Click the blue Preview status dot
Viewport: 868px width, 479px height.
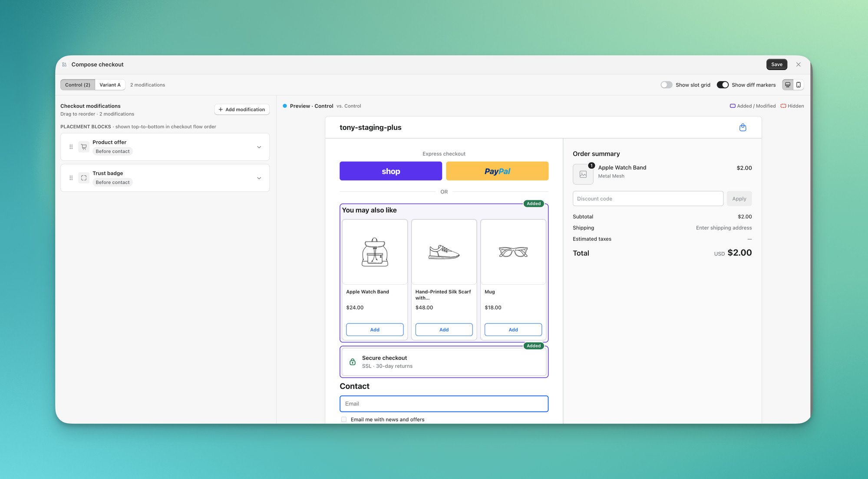[x=285, y=106]
